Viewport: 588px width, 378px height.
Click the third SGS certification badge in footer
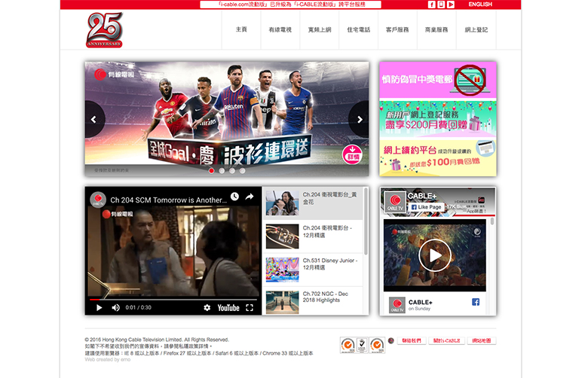coord(377,345)
